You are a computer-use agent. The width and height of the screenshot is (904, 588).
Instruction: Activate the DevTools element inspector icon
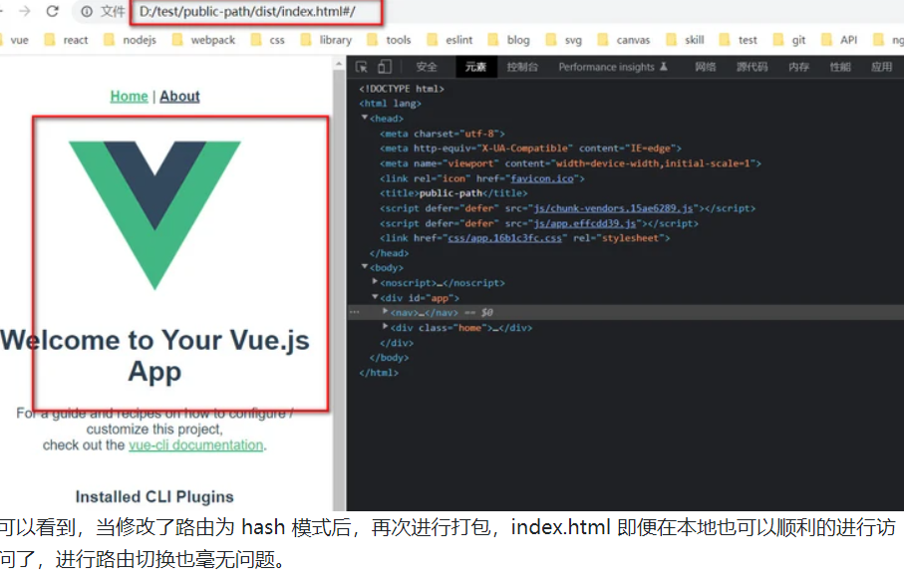point(362,67)
